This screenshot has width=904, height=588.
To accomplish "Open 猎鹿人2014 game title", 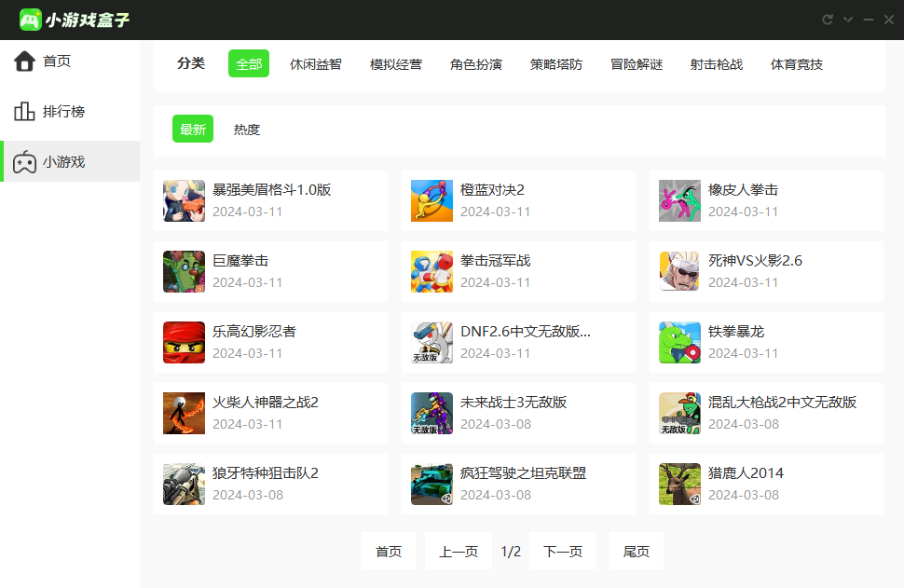I will [x=746, y=473].
